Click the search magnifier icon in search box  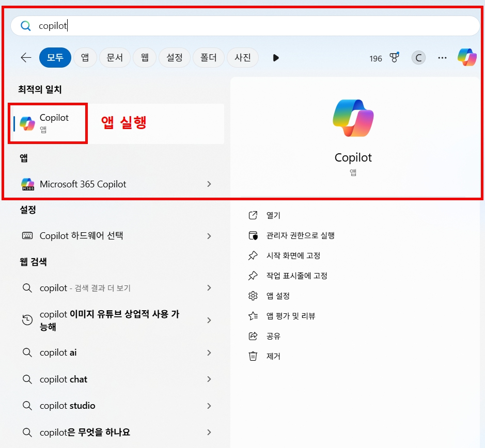point(26,26)
